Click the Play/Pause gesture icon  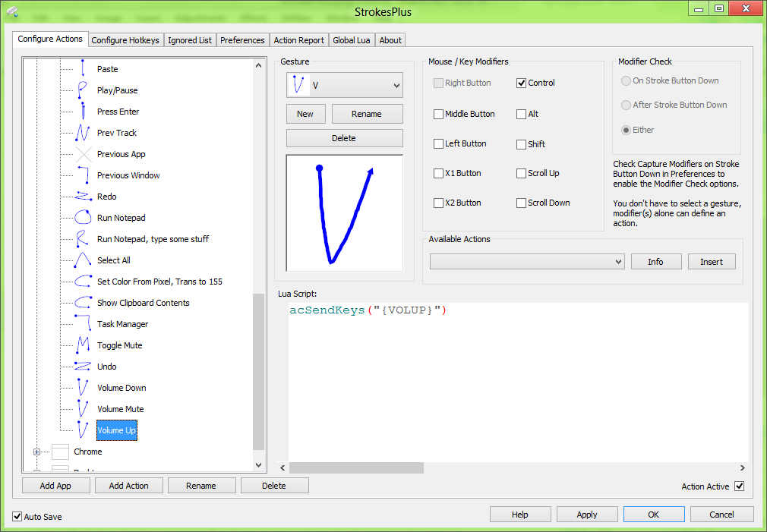point(84,90)
